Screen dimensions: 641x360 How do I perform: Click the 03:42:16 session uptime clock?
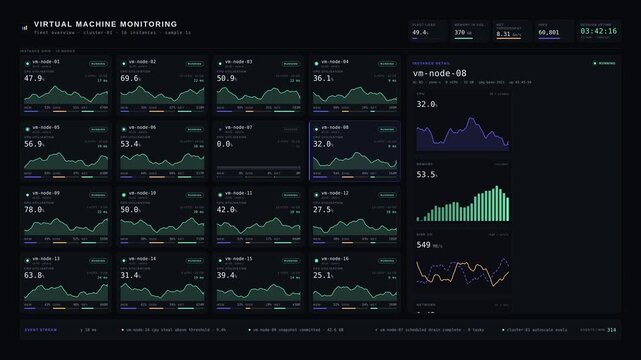[598, 31]
